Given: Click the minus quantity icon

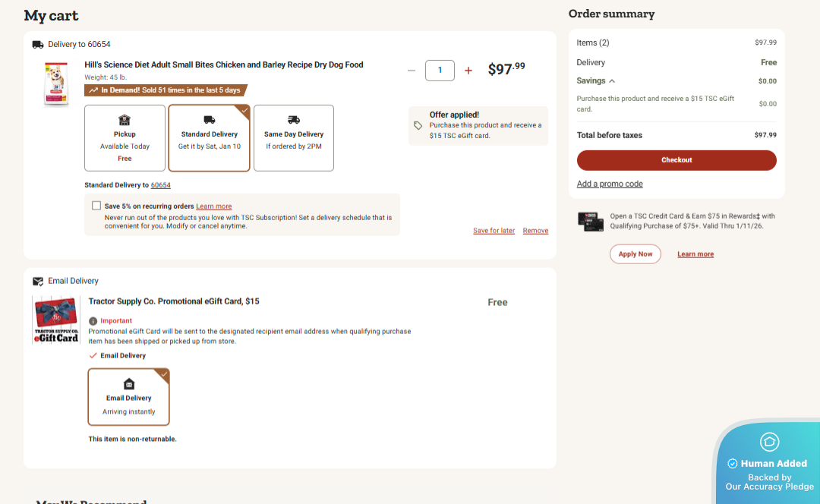Looking at the screenshot, I should (x=412, y=71).
